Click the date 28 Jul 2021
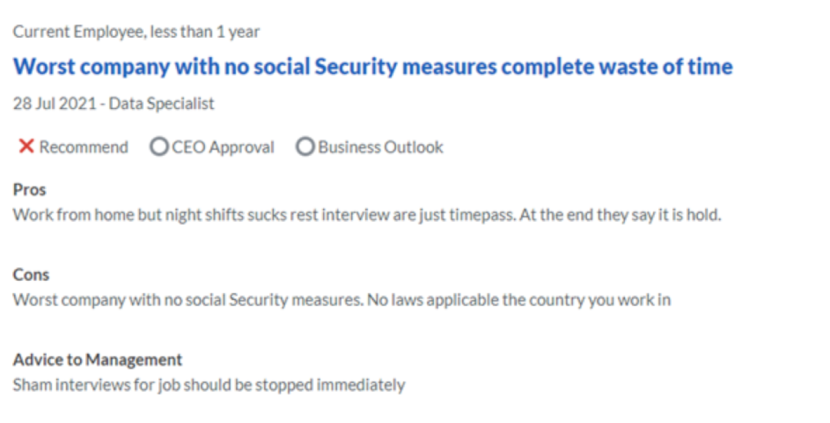This screenshot has height=423, width=830. point(55,103)
